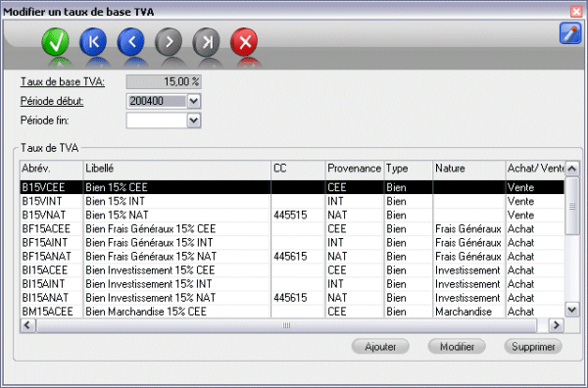Screen dimensions: 588x388
Task: Click horizontal scrollbar left arrow
Action: pyautogui.click(x=27, y=325)
